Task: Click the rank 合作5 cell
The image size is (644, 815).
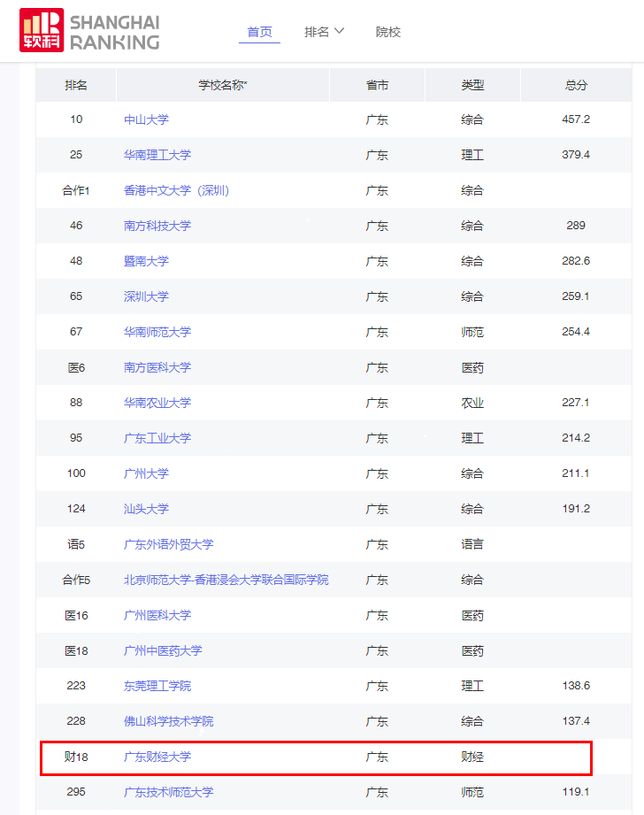Action: pos(76,580)
